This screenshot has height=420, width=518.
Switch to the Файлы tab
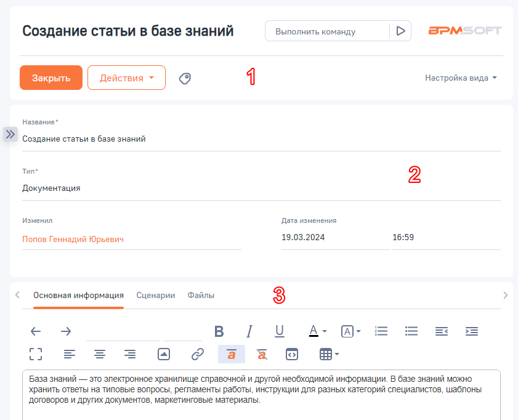(x=201, y=295)
